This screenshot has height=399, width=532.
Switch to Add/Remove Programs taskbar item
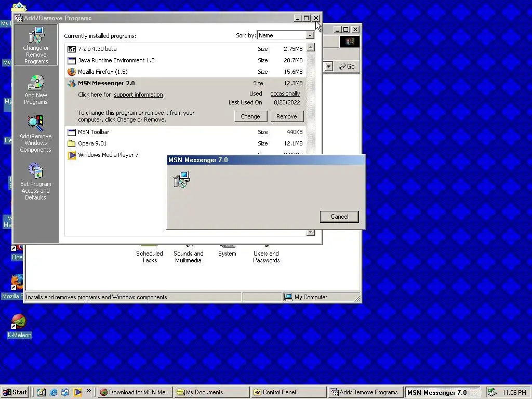click(x=365, y=392)
